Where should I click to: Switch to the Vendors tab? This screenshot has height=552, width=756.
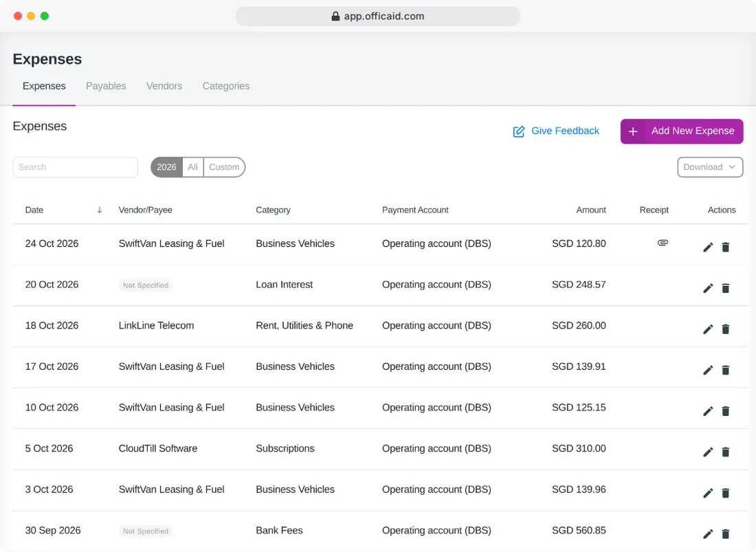(x=164, y=86)
